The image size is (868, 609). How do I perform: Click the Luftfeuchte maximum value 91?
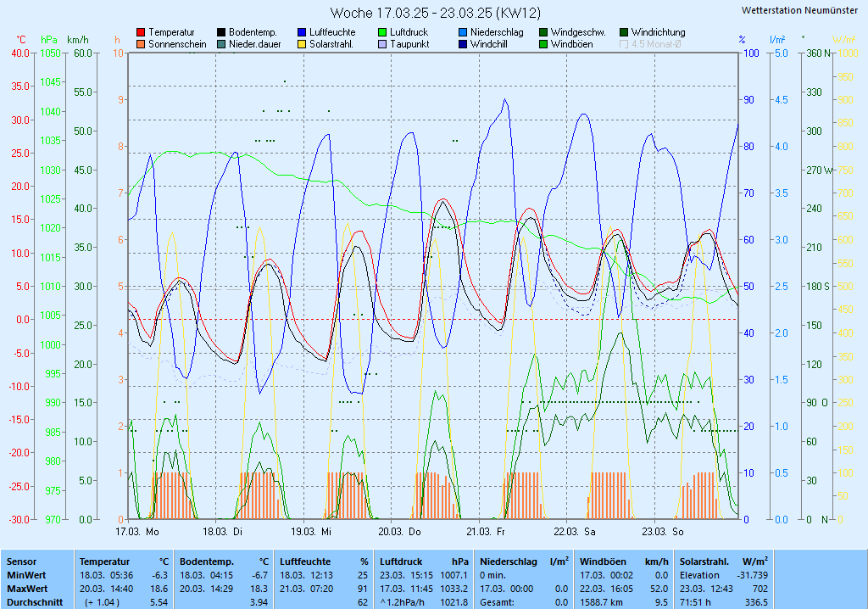click(x=363, y=589)
